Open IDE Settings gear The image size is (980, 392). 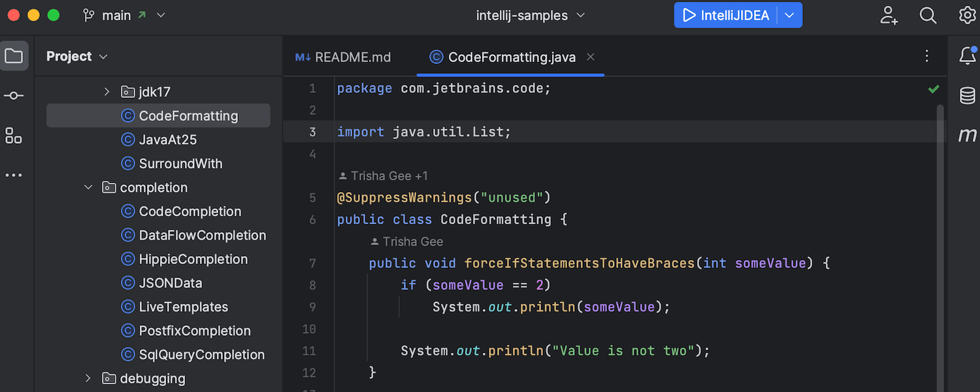(967, 15)
